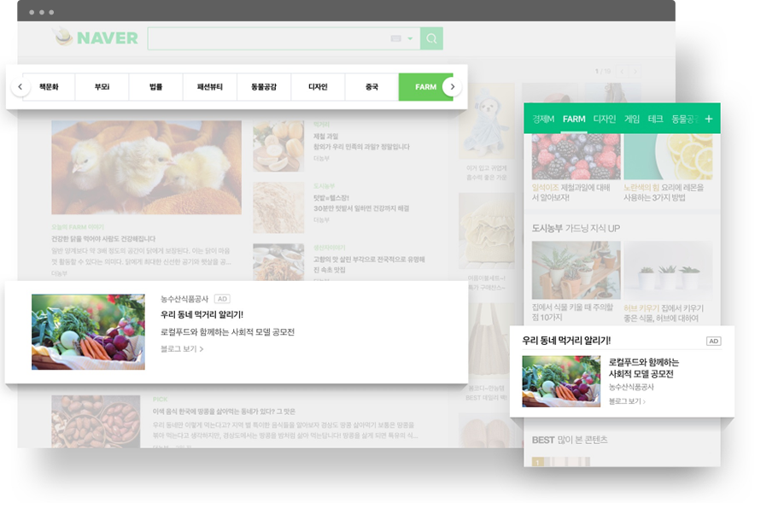
Task: Open the nuts PICK article thumbnail
Action: click(x=96, y=421)
